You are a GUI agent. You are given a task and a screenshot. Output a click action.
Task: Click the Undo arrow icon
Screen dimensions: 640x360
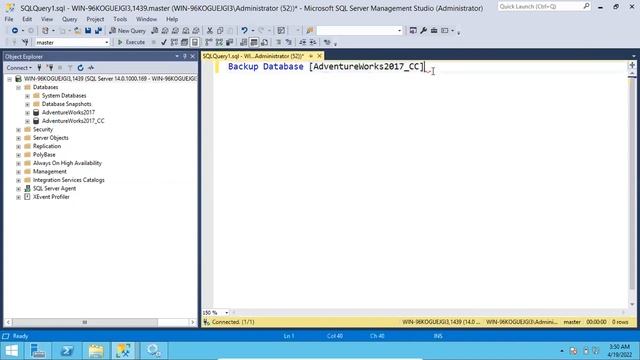244,31
